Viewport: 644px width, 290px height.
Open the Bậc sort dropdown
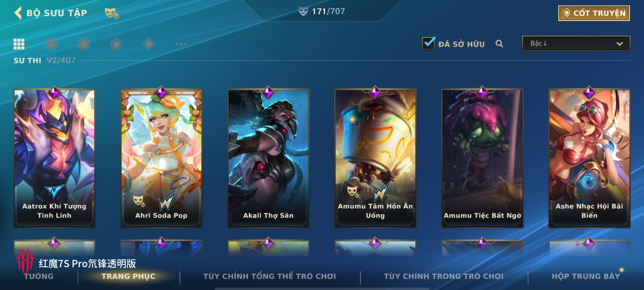click(x=576, y=43)
